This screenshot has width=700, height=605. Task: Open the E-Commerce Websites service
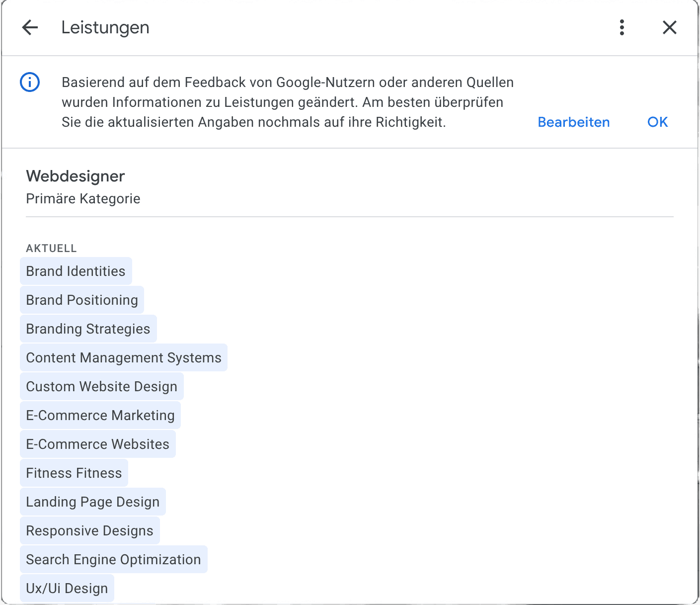click(x=97, y=444)
